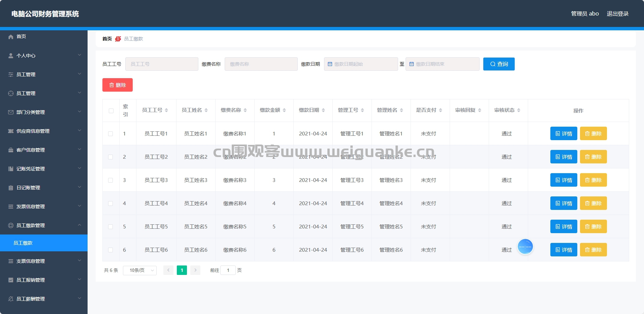This screenshot has height=314, width=644.
Task: Click the envelope icon for 部门分类管理
Action: (11, 112)
